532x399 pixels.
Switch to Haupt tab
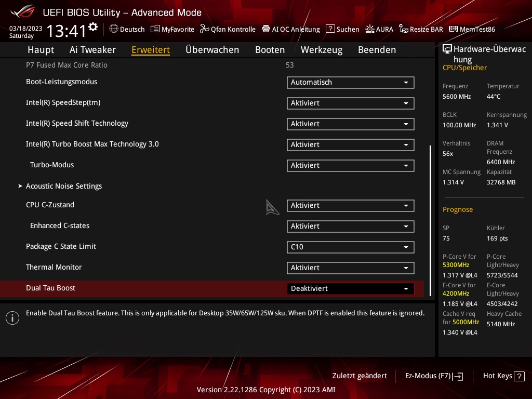pyautogui.click(x=41, y=49)
